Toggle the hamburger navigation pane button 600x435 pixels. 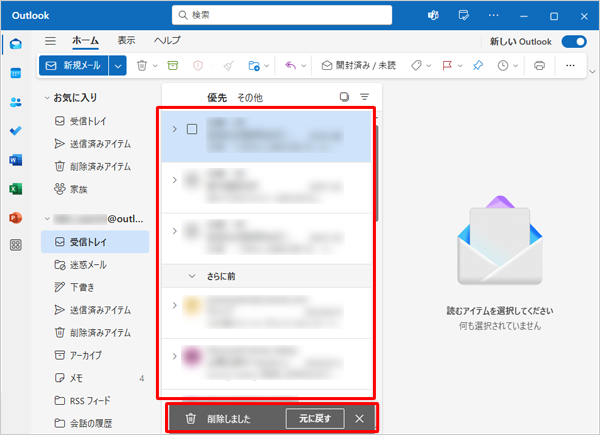[x=50, y=41]
